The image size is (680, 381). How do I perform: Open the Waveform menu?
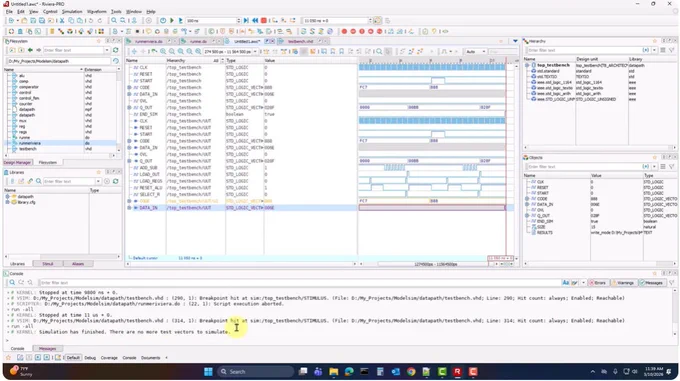96,12
